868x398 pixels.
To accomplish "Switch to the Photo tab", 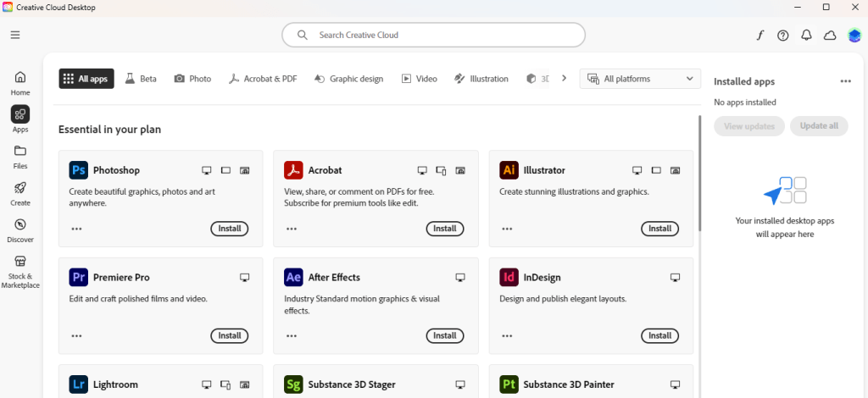I will click(x=192, y=79).
